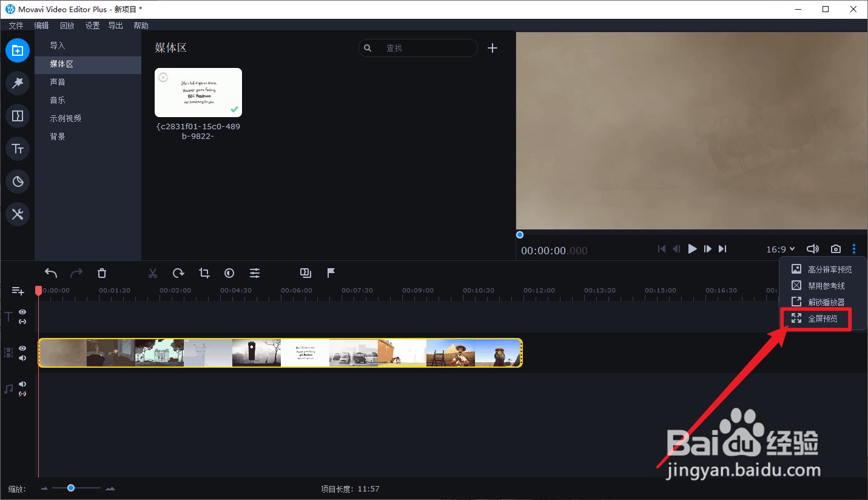Toggle title track visibility eye

[22, 312]
